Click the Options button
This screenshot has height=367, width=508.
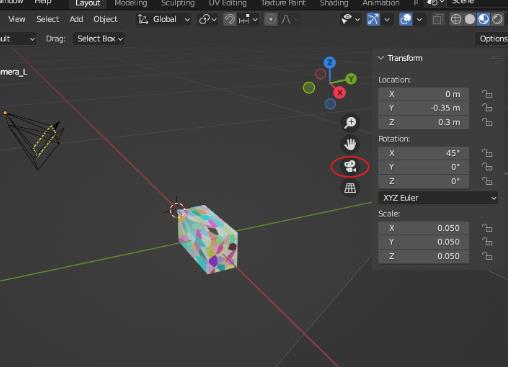(x=493, y=39)
